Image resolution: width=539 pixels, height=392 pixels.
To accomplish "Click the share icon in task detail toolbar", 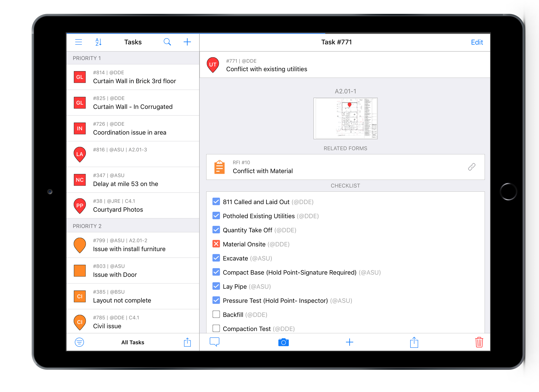I will (x=414, y=342).
